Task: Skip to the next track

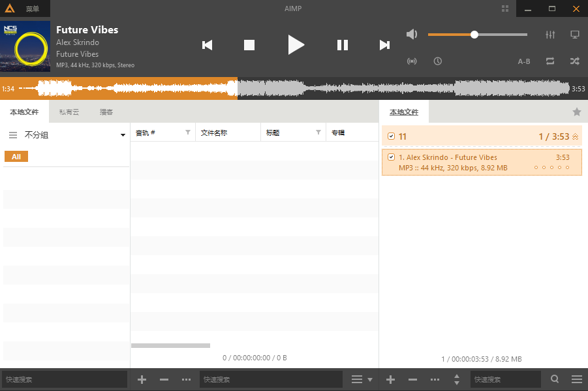Action: tap(384, 45)
